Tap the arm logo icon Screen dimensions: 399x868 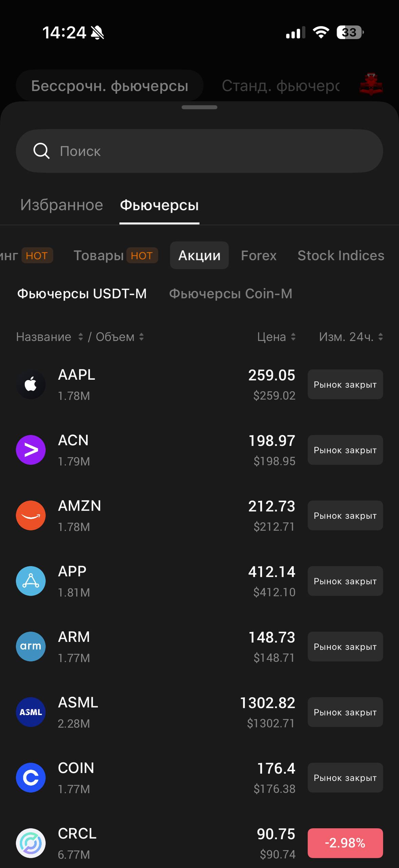click(31, 647)
